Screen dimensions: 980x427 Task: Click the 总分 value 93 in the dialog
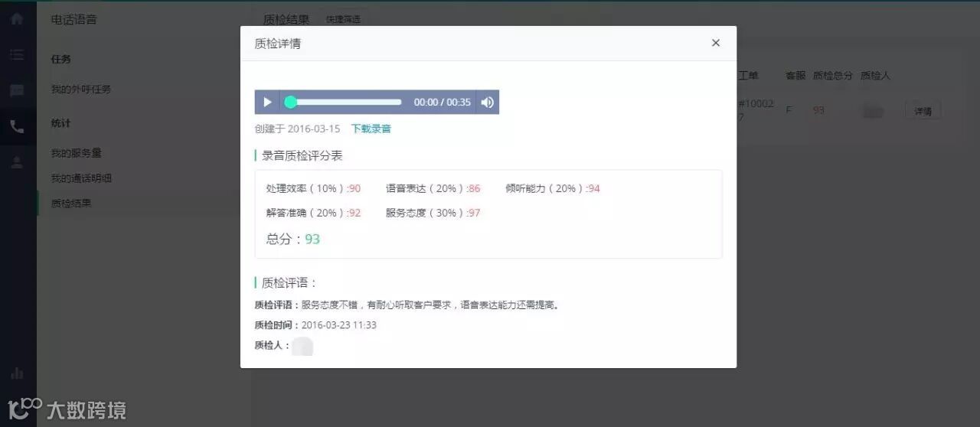312,239
